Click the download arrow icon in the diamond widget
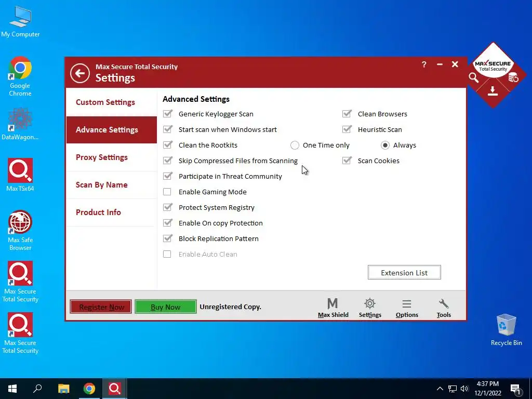Image resolution: width=532 pixels, height=399 pixels. (493, 90)
